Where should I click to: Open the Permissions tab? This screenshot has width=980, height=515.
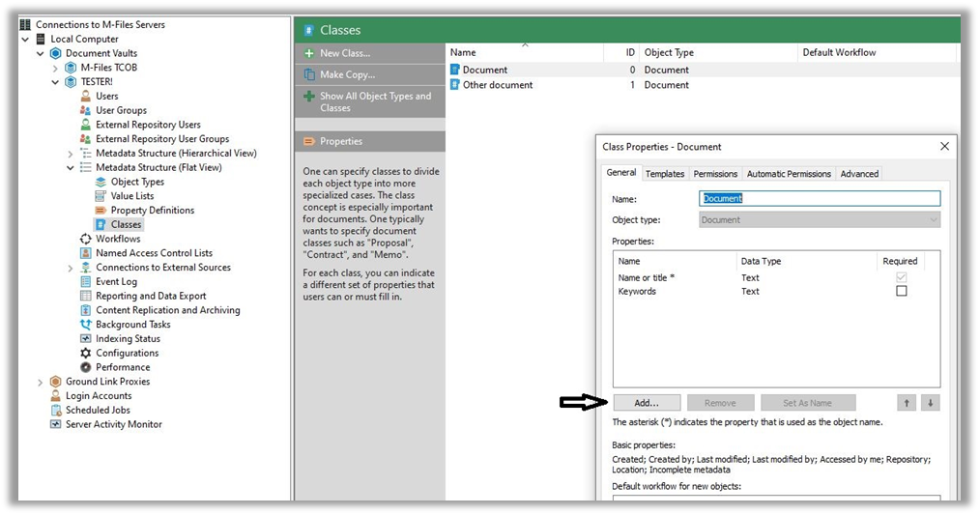click(715, 174)
